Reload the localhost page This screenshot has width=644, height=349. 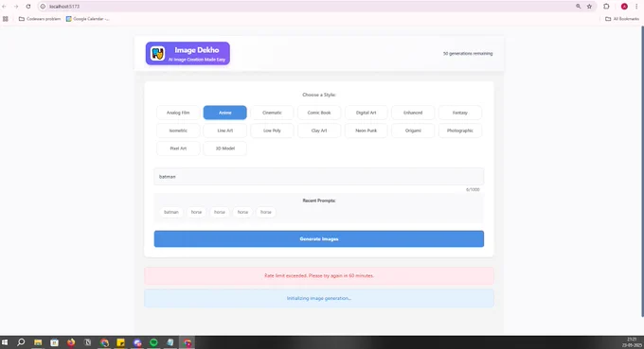tap(28, 7)
